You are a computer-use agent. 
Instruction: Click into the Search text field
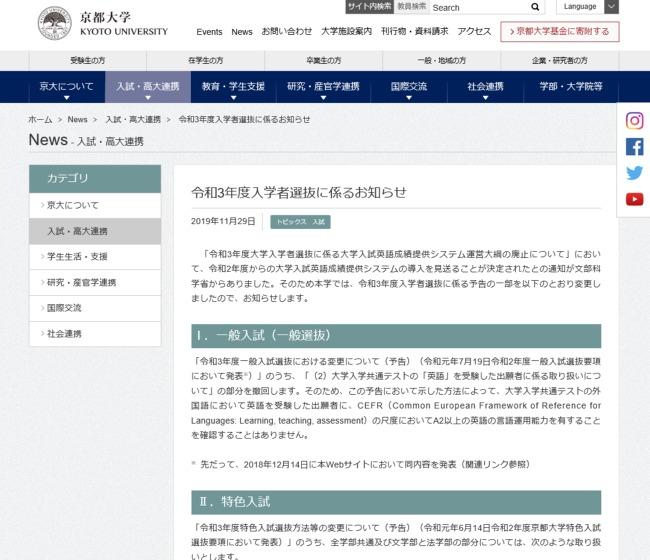tap(479, 7)
